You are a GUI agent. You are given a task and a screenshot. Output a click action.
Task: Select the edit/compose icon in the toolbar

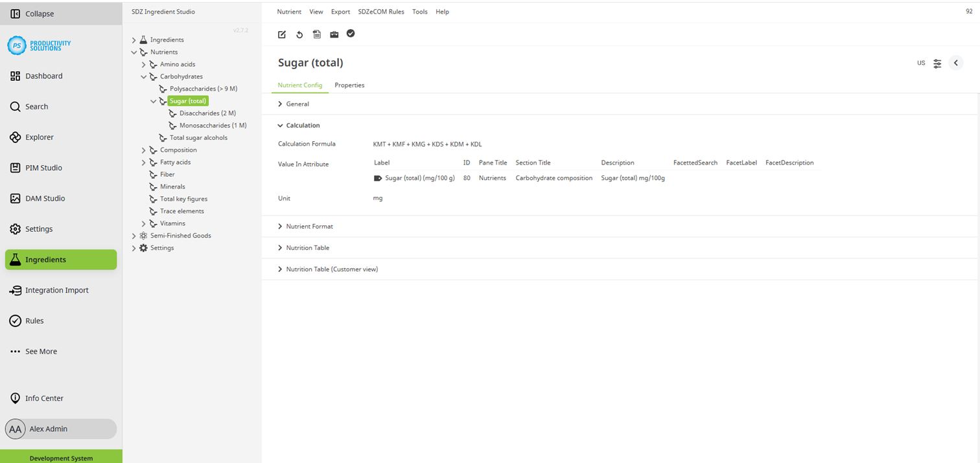(281, 34)
